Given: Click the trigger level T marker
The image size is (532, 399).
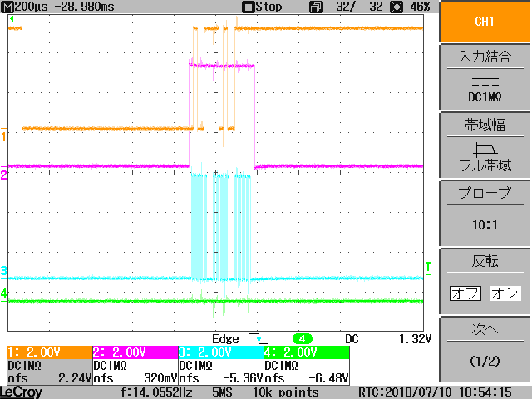Looking at the screenshot, I should [428, 268].
